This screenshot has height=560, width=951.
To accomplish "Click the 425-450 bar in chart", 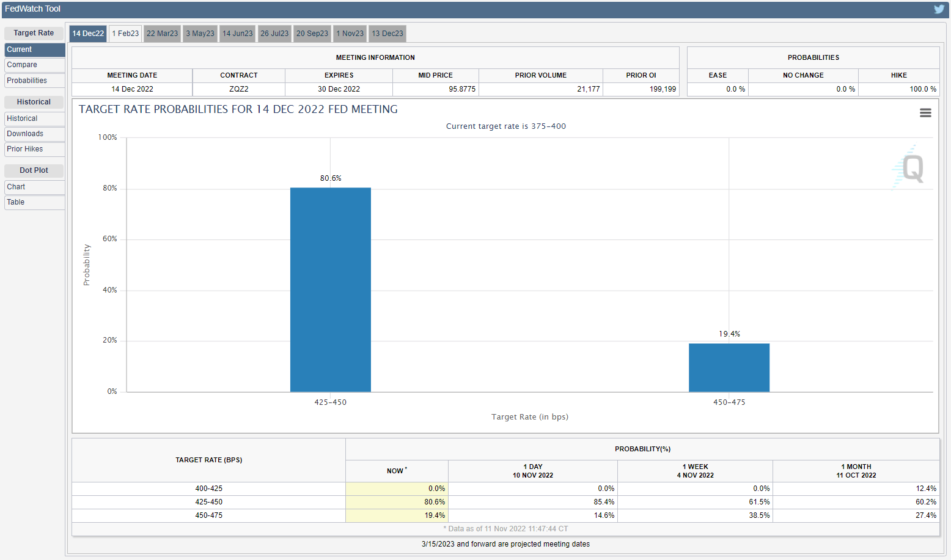I will coord(331,289).
